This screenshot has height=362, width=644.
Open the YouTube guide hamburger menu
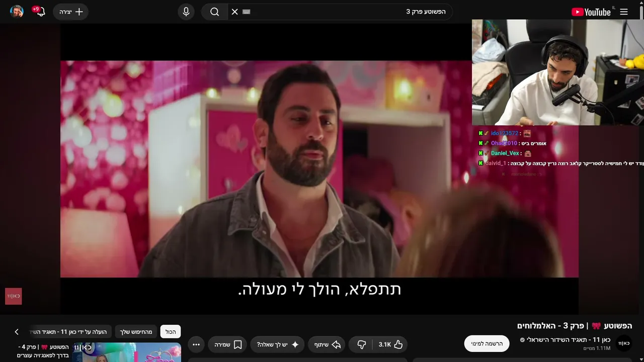click(624, 12)
